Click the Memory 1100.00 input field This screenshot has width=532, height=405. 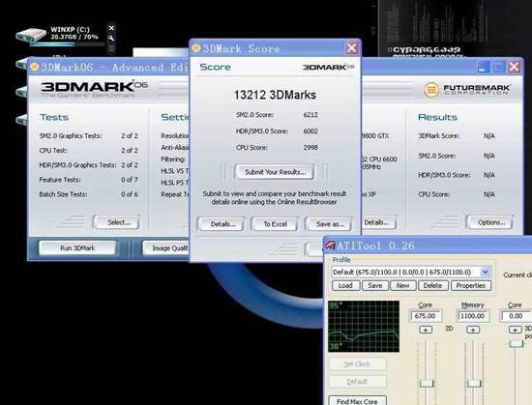pyautogui.click(x=473, y=316)
